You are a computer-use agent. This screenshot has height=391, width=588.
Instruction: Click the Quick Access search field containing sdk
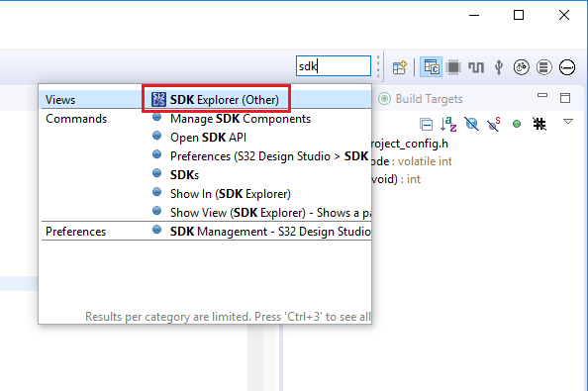point(334,66)
